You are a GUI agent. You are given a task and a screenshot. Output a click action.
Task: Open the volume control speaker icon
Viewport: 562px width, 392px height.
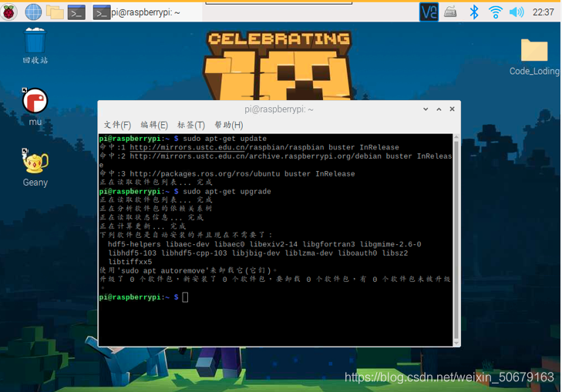(517, 12)
